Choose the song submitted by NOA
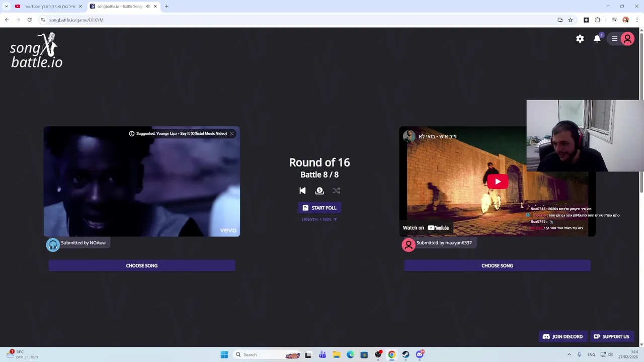Image resolution: width=644 pixels, height=362 pixels. (x=142, y=265)
